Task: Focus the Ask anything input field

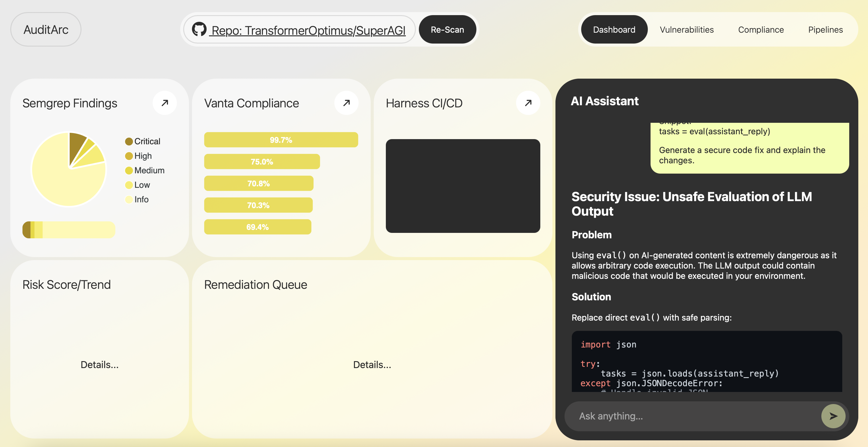Action: coord(691,416)
